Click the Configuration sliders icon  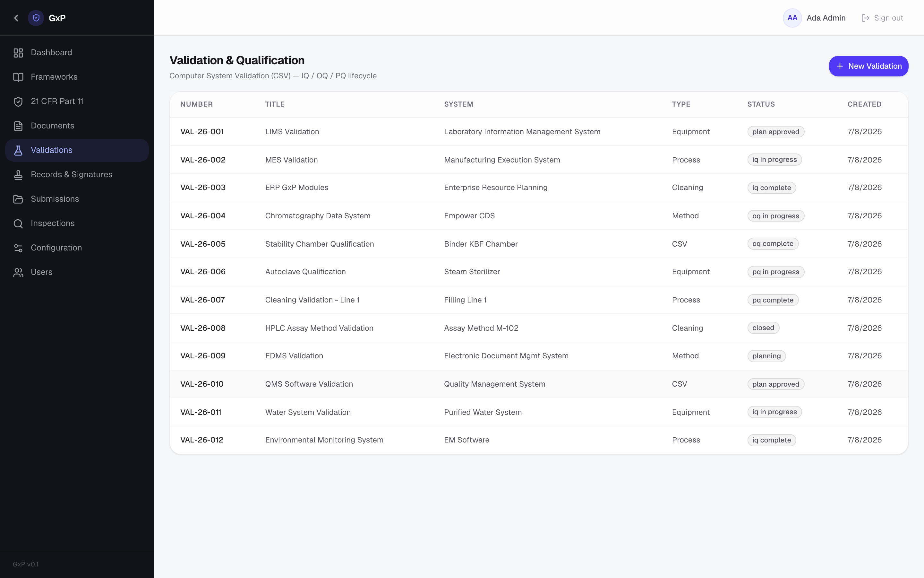tap(18, 248)
